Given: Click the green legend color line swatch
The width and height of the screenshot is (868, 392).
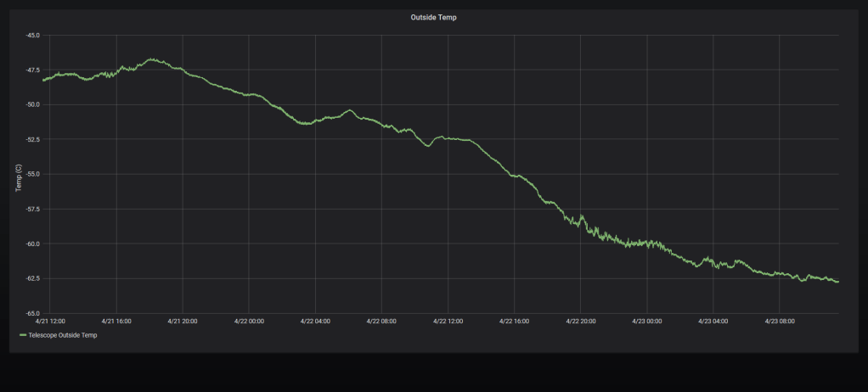Looking at the screenshot, I should pos(23,336).
